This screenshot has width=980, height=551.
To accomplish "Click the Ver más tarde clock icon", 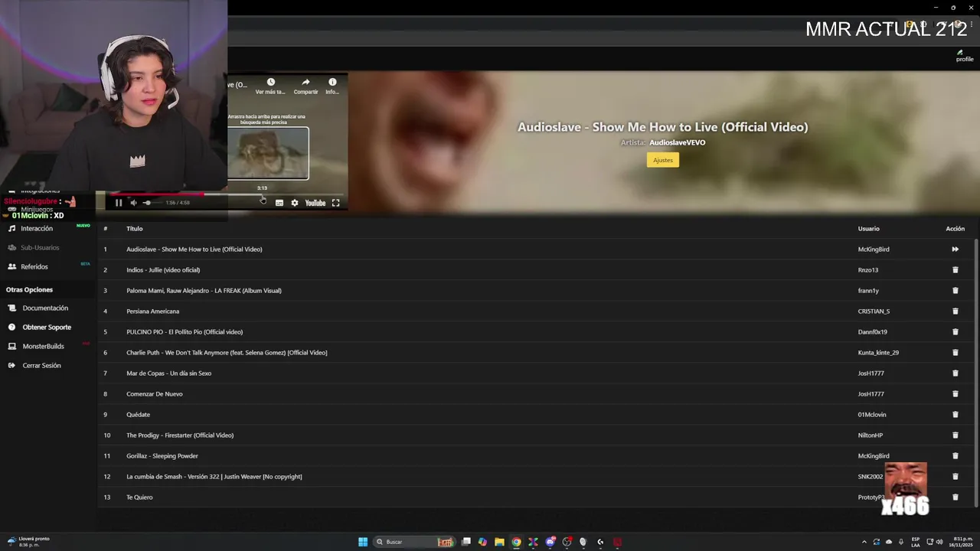I will tap(270, 82).
